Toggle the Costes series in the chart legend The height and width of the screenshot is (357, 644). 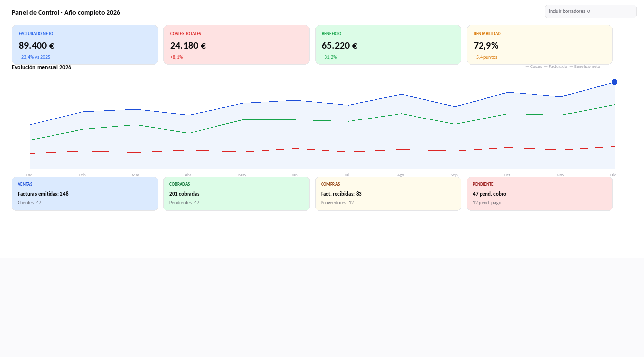tap(534, 66)
